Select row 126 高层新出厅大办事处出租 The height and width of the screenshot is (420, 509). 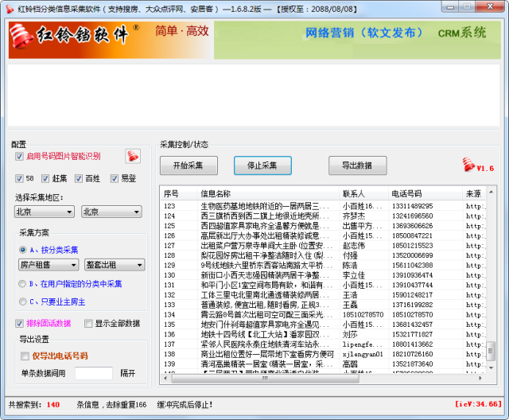[x=265, y=235]
